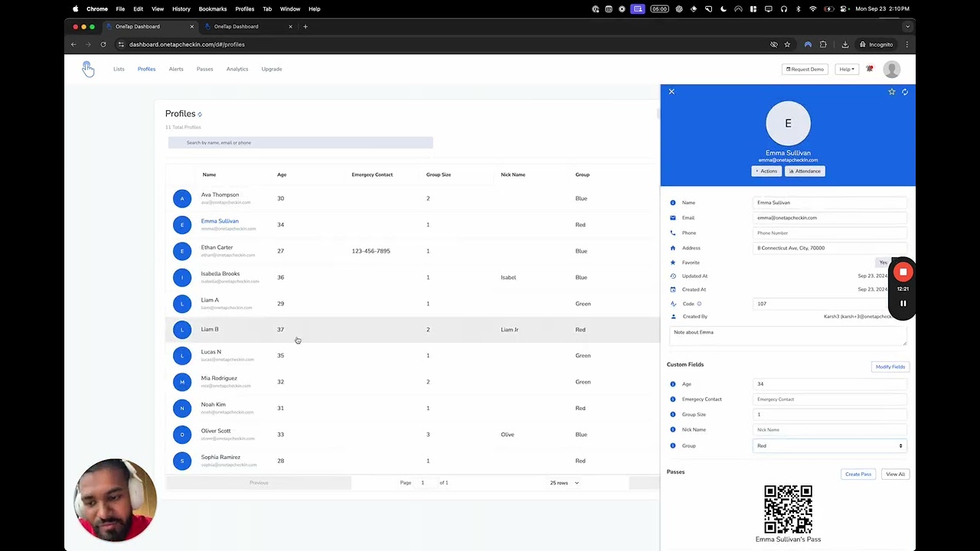Screen dimensions: 980x551
Task: Click the Modify Fields button
Action: point(890,367)
